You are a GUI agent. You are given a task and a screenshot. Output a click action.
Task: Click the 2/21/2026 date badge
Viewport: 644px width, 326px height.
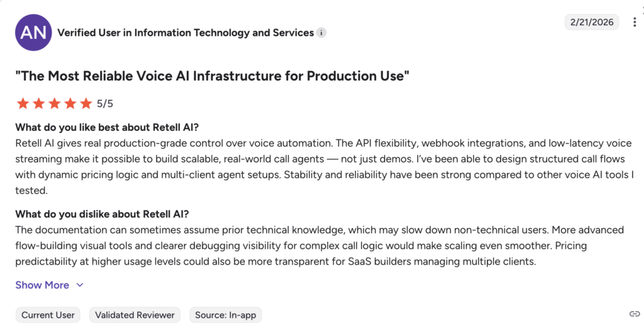(x=591, y=22)
